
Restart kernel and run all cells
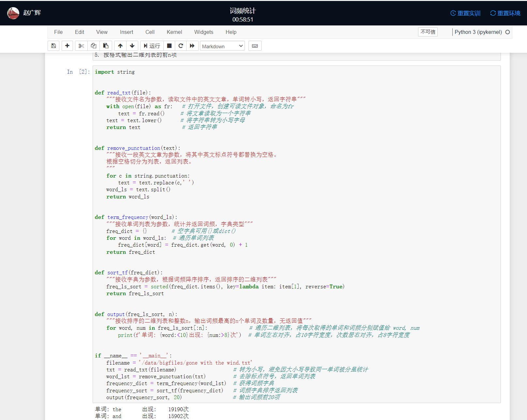click(x=192, y=46)
